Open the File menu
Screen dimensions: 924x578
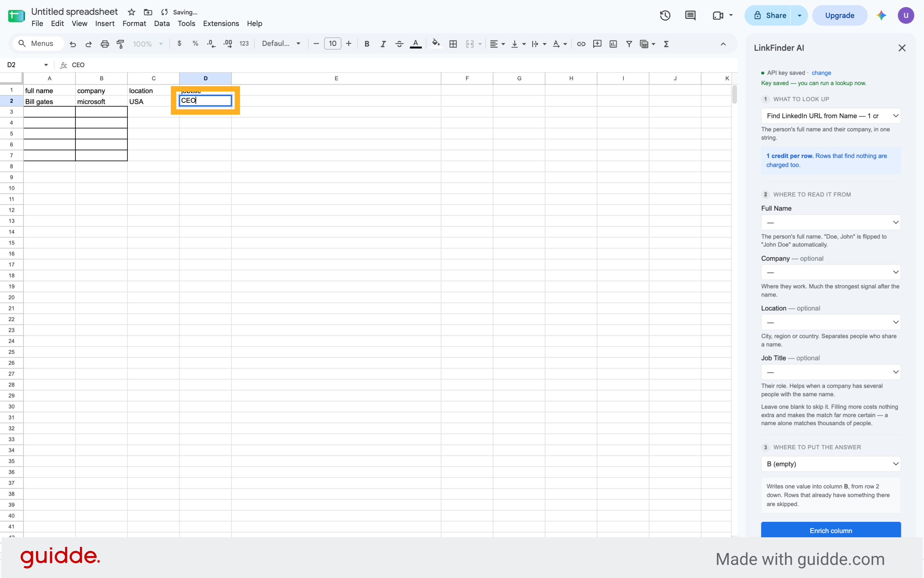click(37, 24)
